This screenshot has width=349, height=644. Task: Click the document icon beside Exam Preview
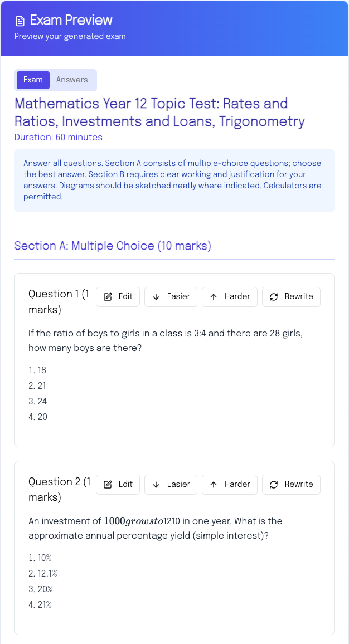coord(20,21)
